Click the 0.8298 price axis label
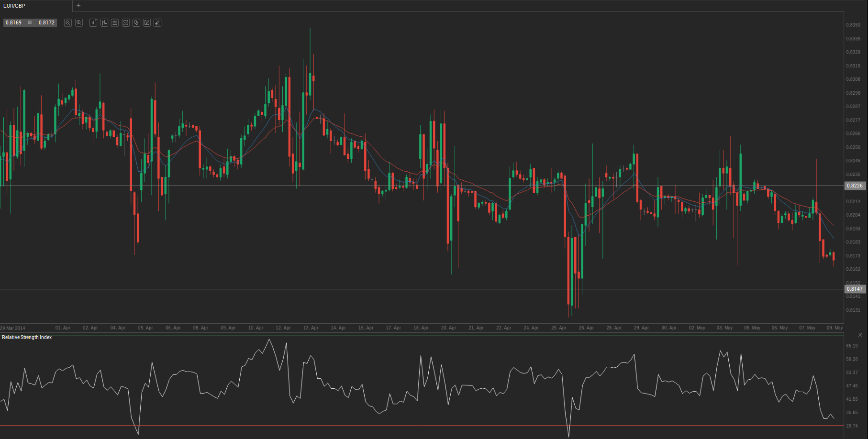This screenshot has width=868, height=439. tap(853, 93)
